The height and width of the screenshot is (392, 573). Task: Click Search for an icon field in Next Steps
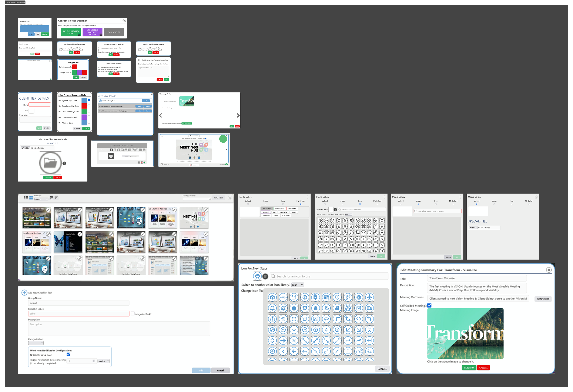[x=329, y=276]
